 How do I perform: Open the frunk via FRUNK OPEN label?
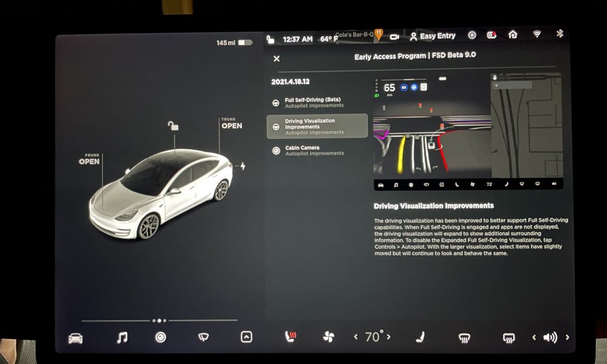pyautogui.click(x=89, y=160)
